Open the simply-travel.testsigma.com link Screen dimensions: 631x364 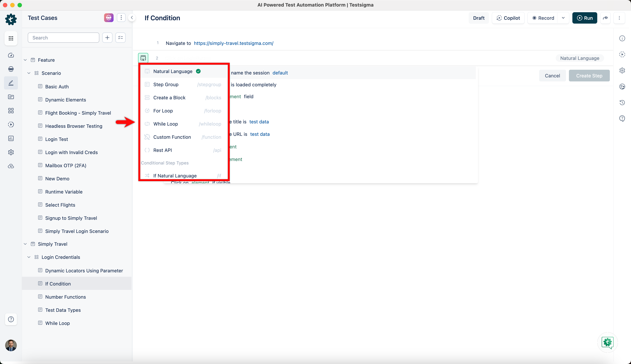coord(234,43)
